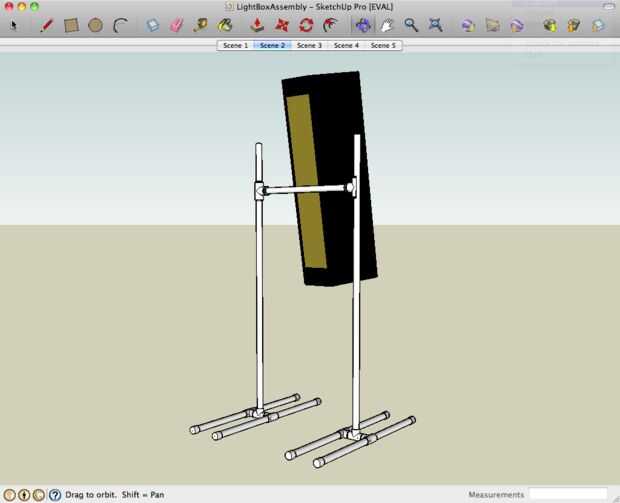
Task: Activate the Push/Pull tool
Action: tap(257, 25)
